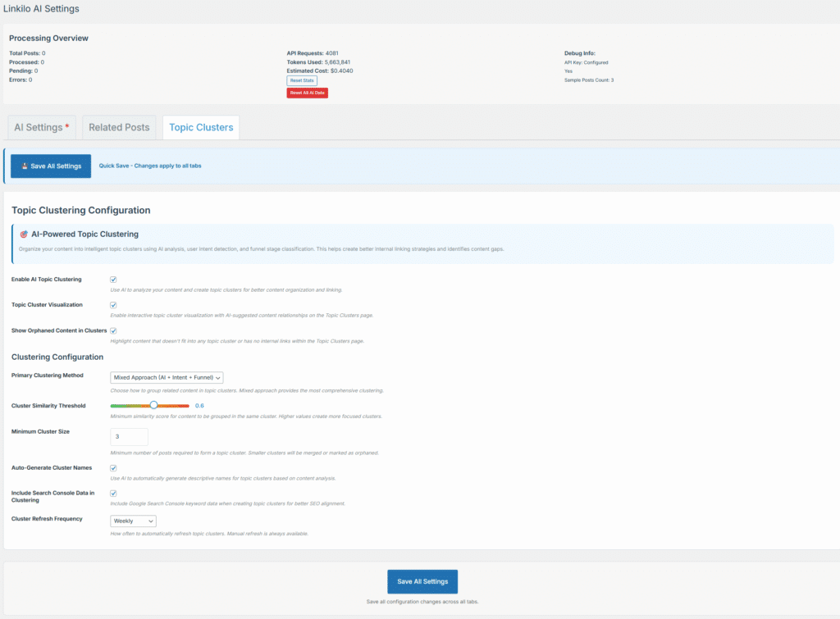Click the API Requests value 4081
Screen dimensions: 840x619
coord(331,53)
